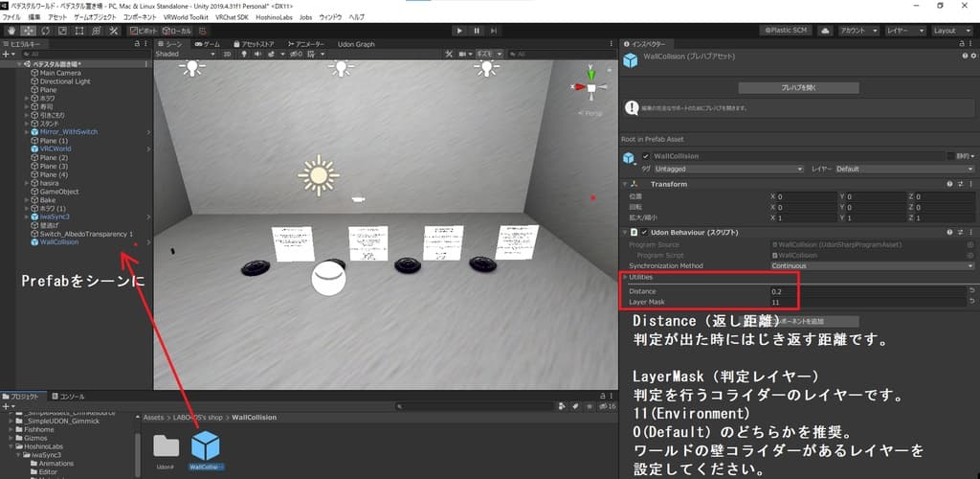Open the File menu
Image resolution: width=980 pixels, height=479 pixels.
tap(11, 17)
